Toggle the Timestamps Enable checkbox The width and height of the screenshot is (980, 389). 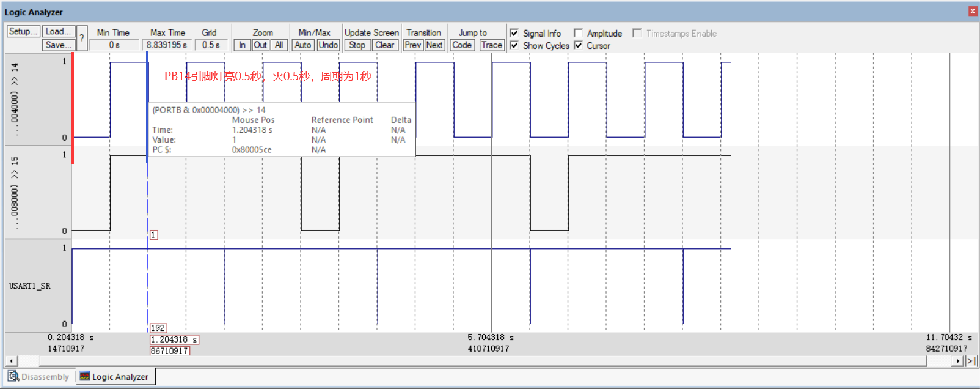(637, 33)
